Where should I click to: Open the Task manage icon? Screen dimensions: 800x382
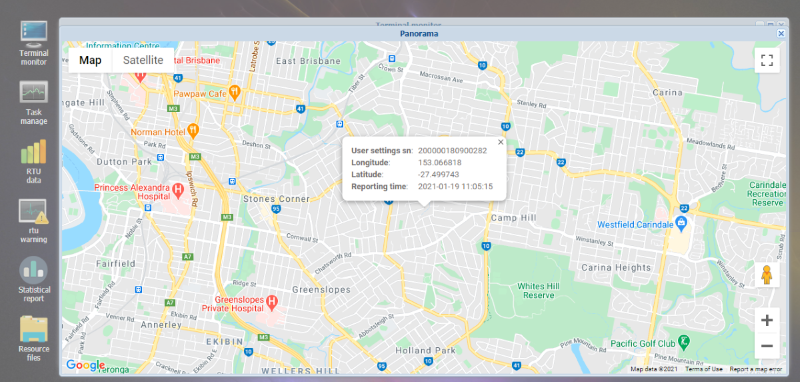(x=34, y=103)
